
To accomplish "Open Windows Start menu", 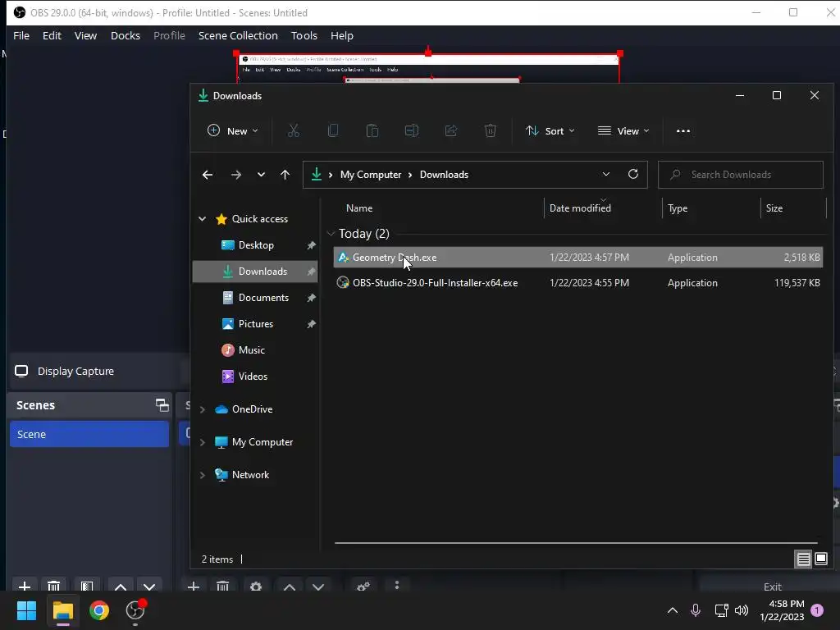I will click(26, 610).
